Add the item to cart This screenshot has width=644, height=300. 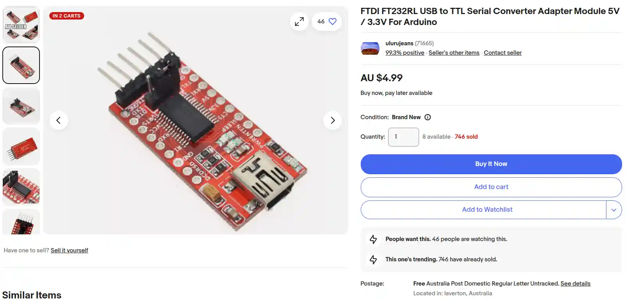tap(491, 187)
